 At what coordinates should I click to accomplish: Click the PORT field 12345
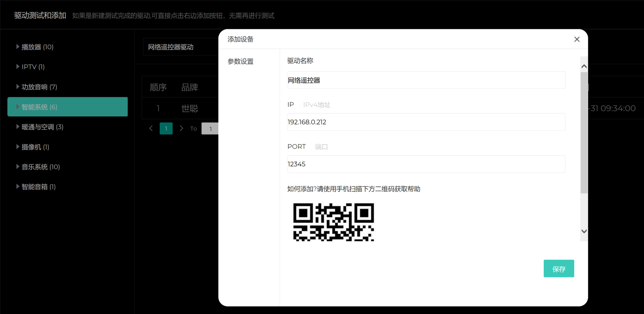click(x=426, y=164)
